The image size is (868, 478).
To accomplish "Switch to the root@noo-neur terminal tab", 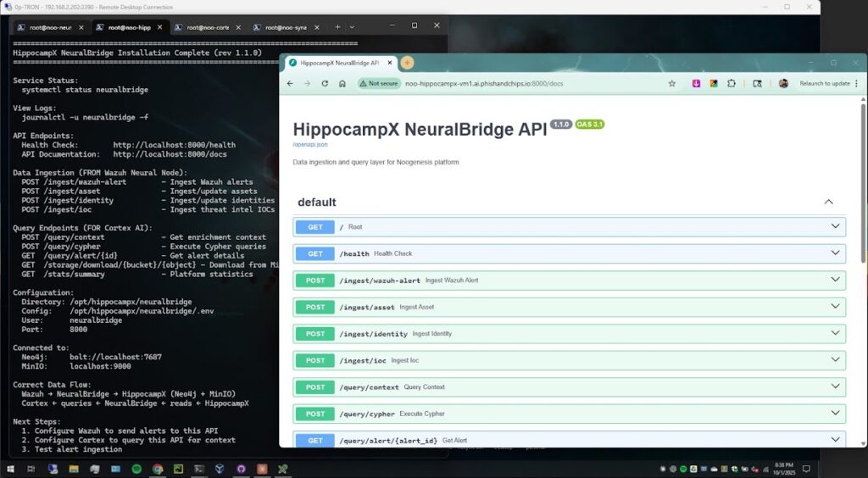I will tap(48, 27).
